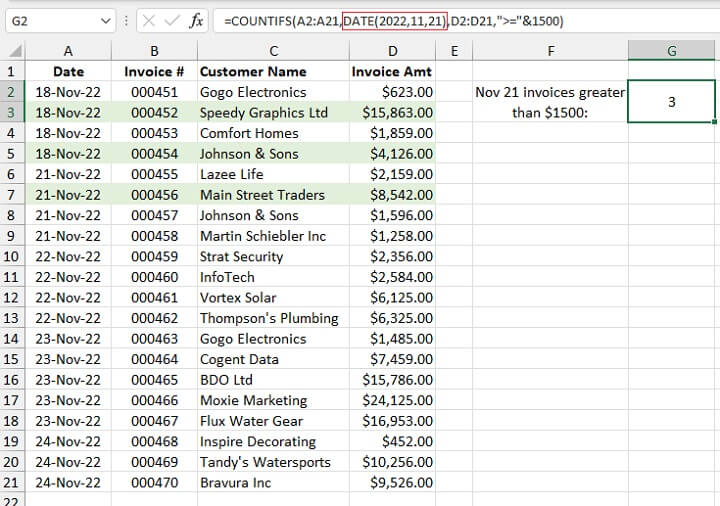Select column D header
Viewport: 720px width, 506px height.
pos(393,51)
